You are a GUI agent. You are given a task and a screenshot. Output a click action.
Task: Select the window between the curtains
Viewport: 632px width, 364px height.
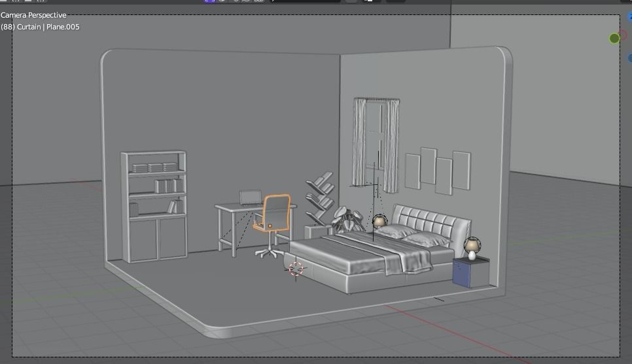[374, 137]
